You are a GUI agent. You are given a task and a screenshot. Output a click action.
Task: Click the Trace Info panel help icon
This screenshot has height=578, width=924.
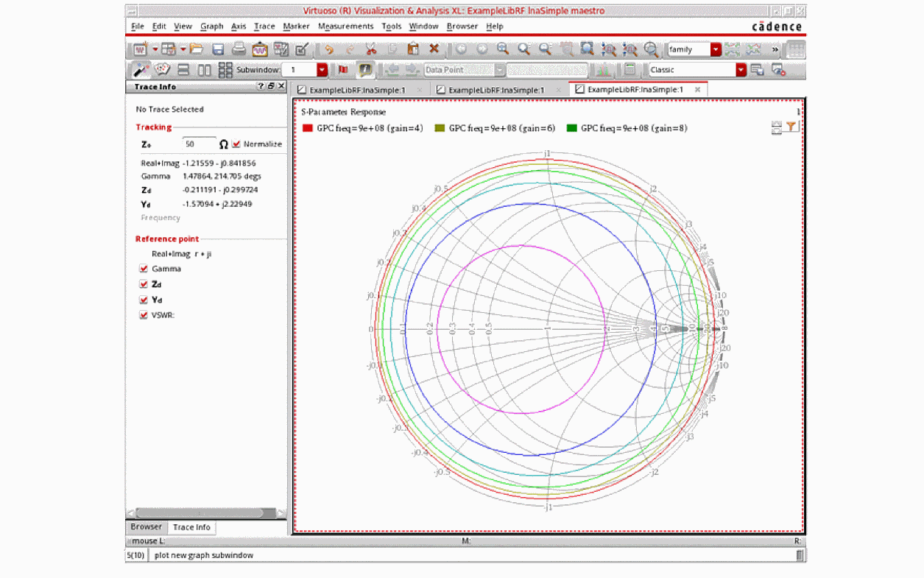click(x=261, y=87)
